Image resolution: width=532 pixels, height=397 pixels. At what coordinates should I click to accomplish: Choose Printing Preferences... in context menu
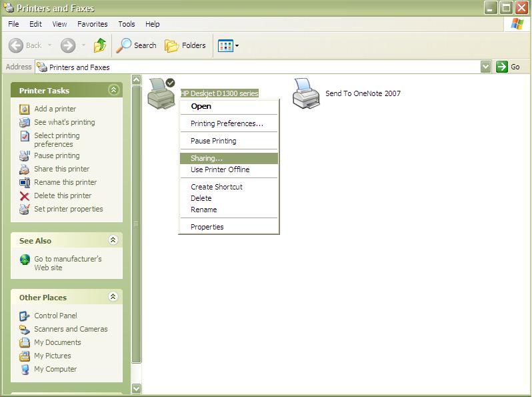tap(229, 123)
